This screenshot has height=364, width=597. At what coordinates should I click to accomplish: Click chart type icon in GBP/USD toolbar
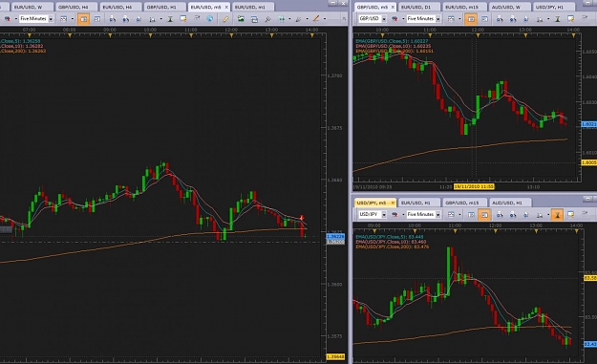click(x=451, y=19)
